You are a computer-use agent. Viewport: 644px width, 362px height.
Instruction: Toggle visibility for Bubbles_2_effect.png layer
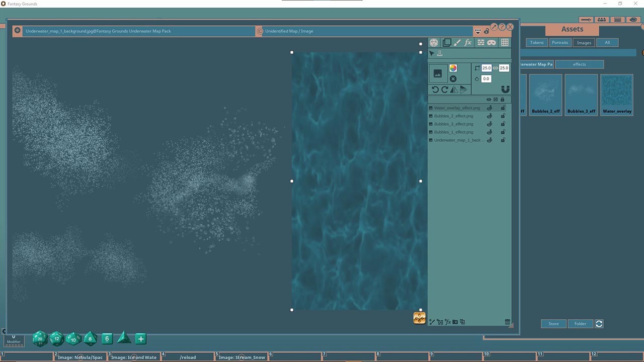(x=490, y=116)
